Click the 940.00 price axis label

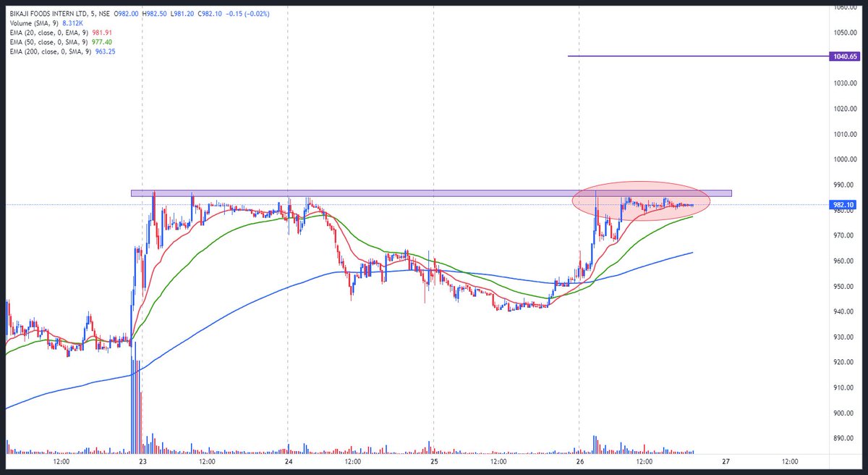click(x=843, y=311)
